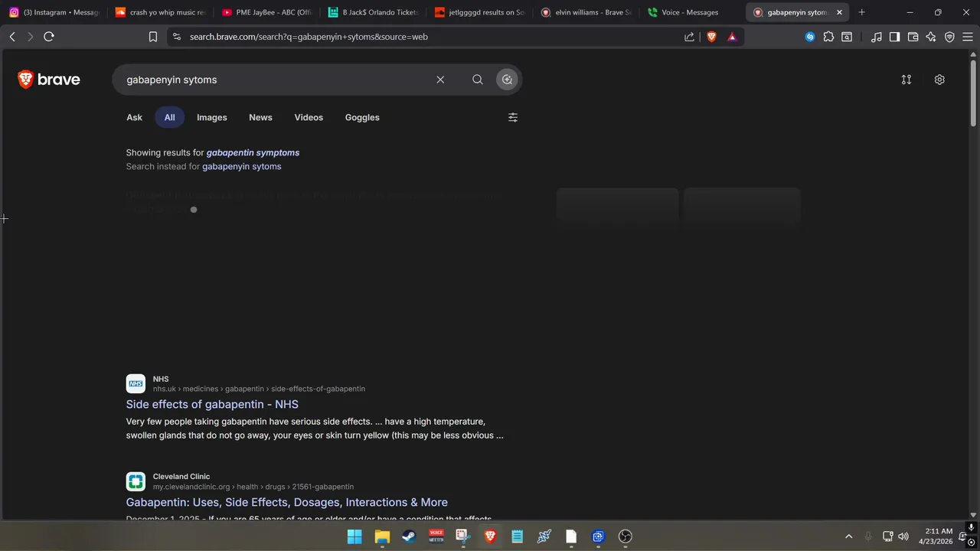The height and width of the screenshot is (551, 980).
Task: Clear the search query with X
Action: click(440, 80)
